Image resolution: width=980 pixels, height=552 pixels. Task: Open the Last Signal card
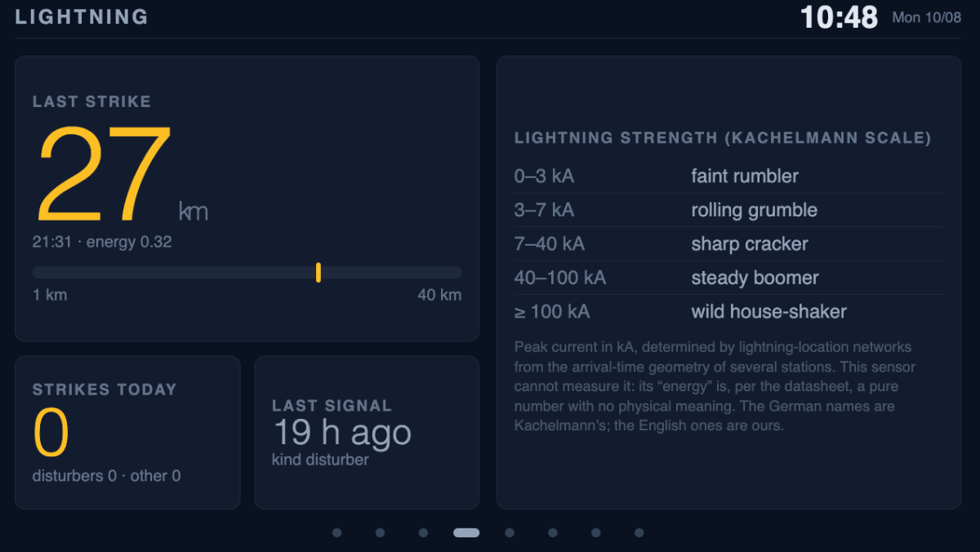pyautogui.click(x=367, y=432)
